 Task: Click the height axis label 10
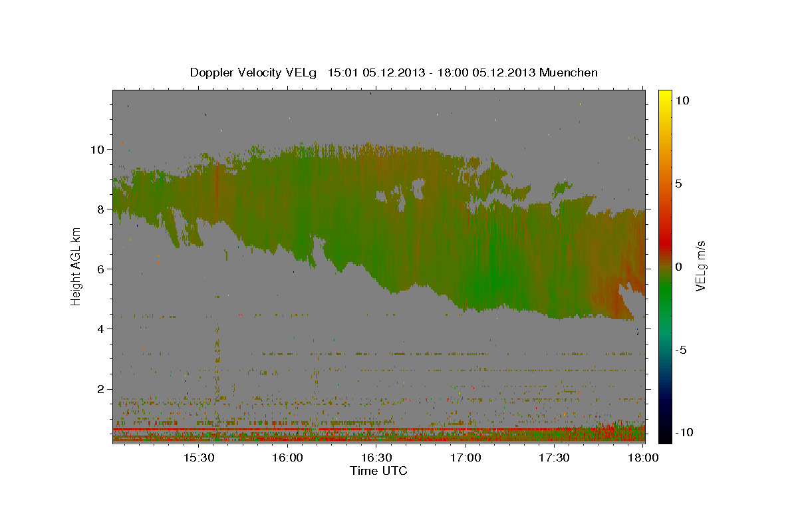tap(97, 149)
